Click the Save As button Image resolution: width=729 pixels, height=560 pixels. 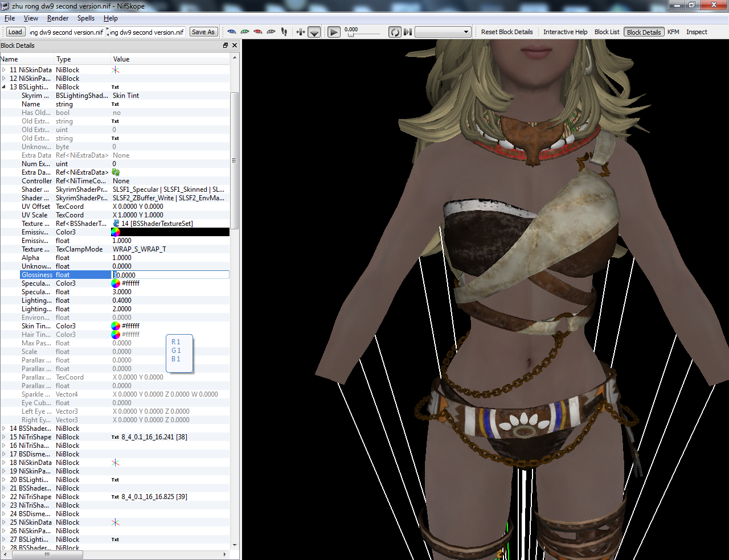(203, 32)
